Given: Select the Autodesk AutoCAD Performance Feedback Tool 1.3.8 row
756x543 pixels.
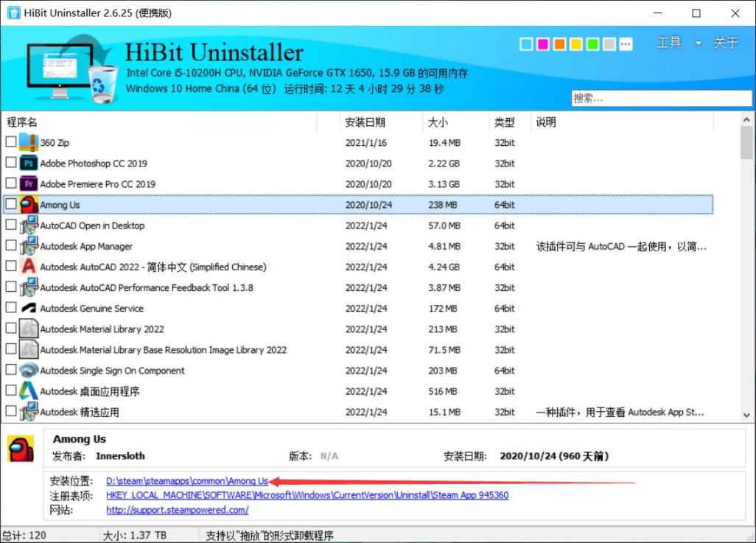Looking at the screenshot, I should click(358, 287).
